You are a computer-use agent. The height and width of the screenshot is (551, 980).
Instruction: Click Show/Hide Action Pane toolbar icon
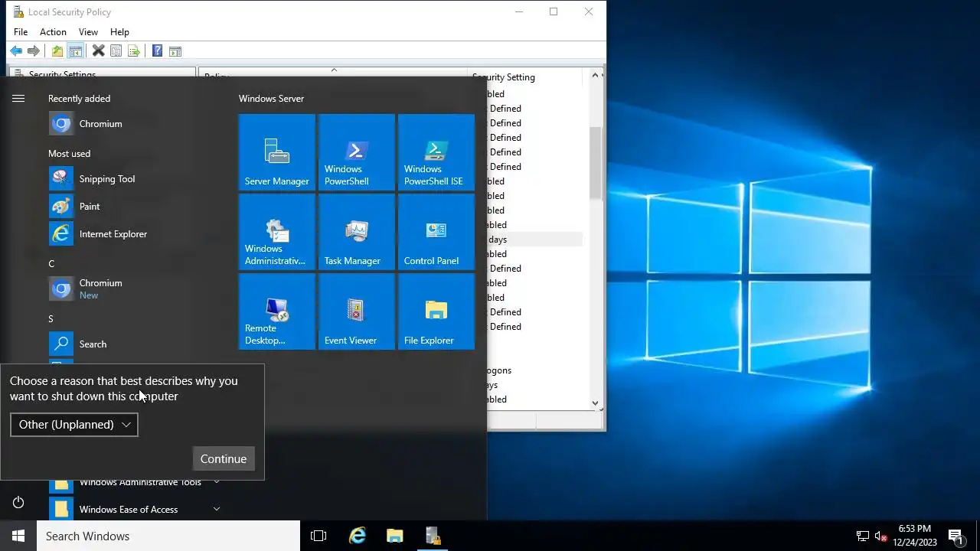tap(175, 51)
